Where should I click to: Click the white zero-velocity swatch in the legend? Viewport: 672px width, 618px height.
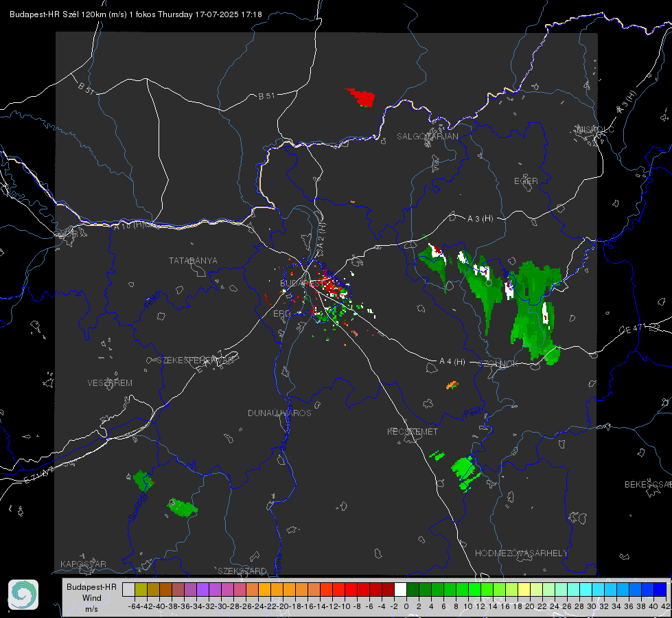[x=400, y=589]
